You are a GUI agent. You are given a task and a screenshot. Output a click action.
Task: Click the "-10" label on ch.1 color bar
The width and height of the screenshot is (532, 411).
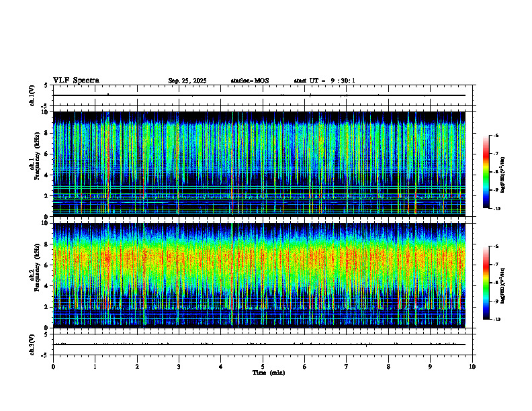[x=497, y=209]
